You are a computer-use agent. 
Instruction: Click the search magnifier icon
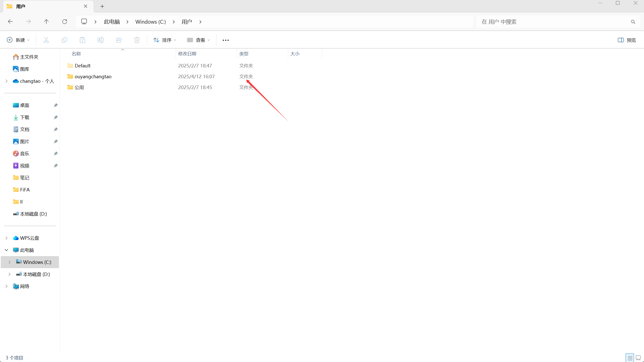pyautogui.click(x=633, y=22)
